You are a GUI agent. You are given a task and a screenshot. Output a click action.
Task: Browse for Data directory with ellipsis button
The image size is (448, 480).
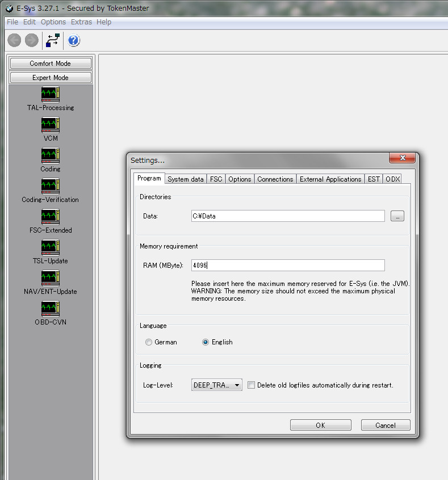tap(397, 216)
